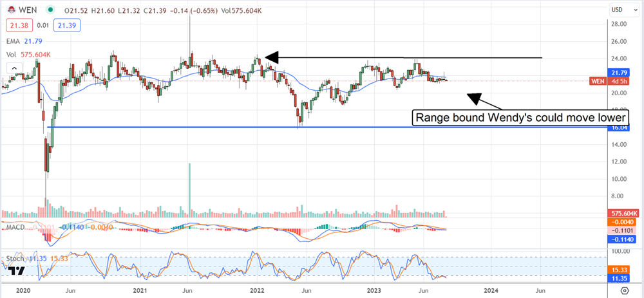Click the blue 16.04 price line tag
The height and width of the screenshot is (298, 644).
click(618, 128)
